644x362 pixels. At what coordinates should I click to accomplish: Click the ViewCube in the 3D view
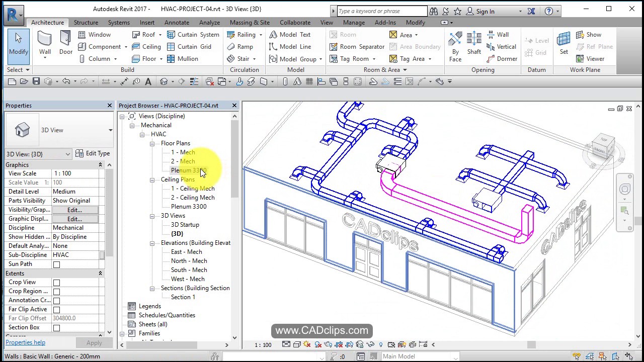(603, 146)
